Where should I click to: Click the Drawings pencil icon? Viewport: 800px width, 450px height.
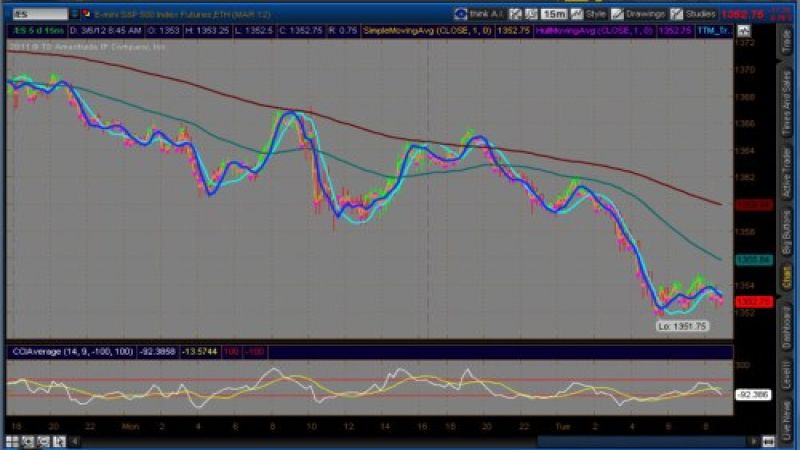click(617, 14)
